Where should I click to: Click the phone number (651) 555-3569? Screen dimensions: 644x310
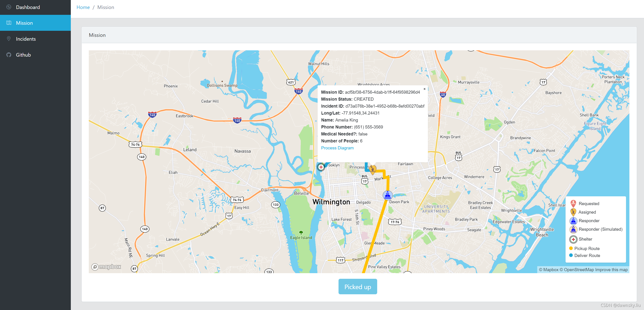368,127
